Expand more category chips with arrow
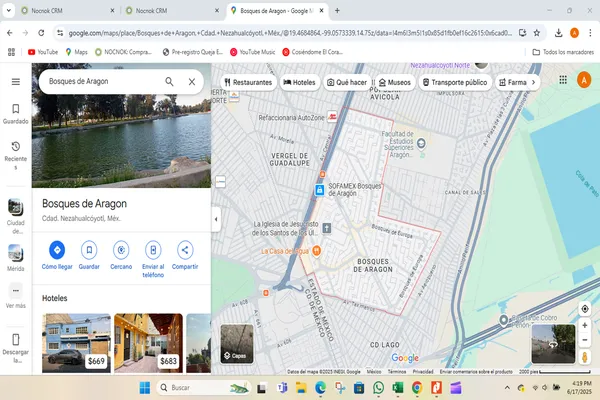Viewport: 600px width, 400px height. tap(533, 82)
